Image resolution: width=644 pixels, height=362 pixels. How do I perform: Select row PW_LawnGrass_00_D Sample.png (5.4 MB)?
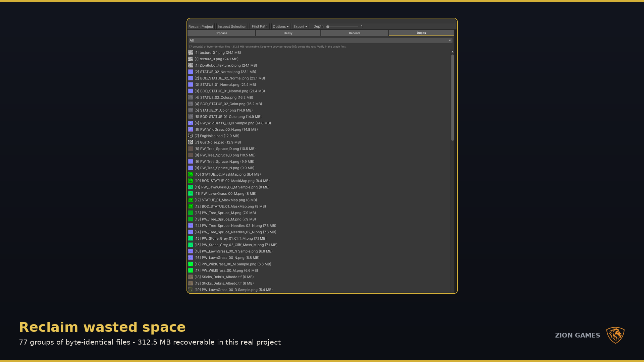(x=319, y=290)
